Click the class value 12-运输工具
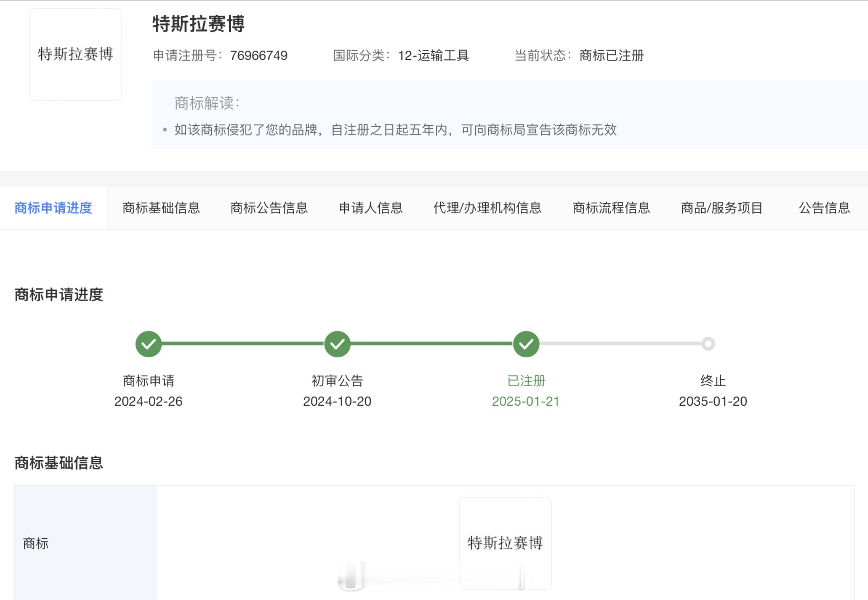This screenshot has width=868, height=600. click(x=433, y=55)
